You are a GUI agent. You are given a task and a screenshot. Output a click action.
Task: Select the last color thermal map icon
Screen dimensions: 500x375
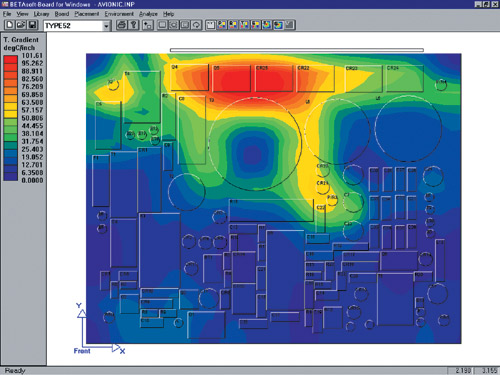coord(278,25)
